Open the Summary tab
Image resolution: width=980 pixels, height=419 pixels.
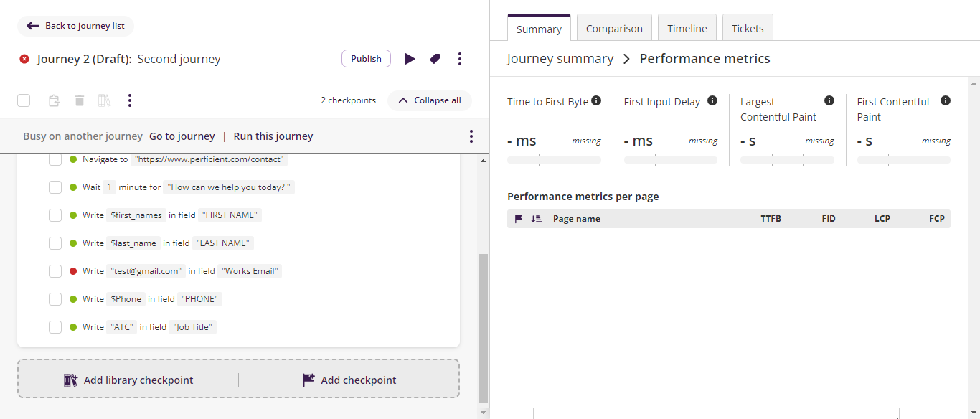click(539, 29)
